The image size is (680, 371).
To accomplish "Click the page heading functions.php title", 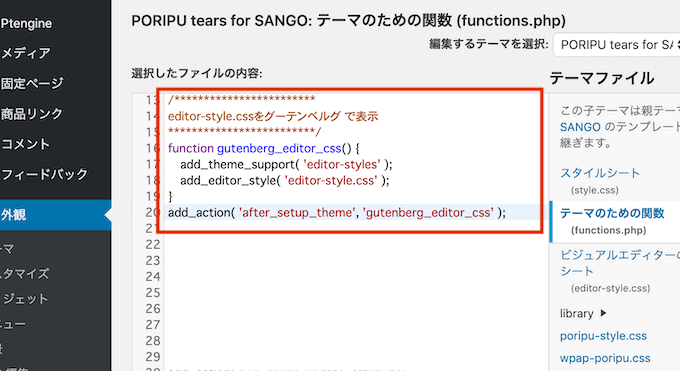I will click(348, 20).
